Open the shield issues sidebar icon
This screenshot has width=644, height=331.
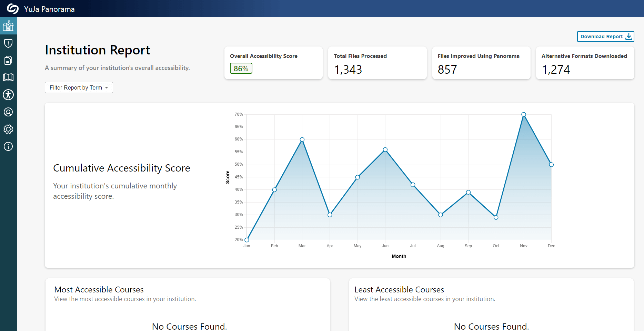tap(8, 43)
